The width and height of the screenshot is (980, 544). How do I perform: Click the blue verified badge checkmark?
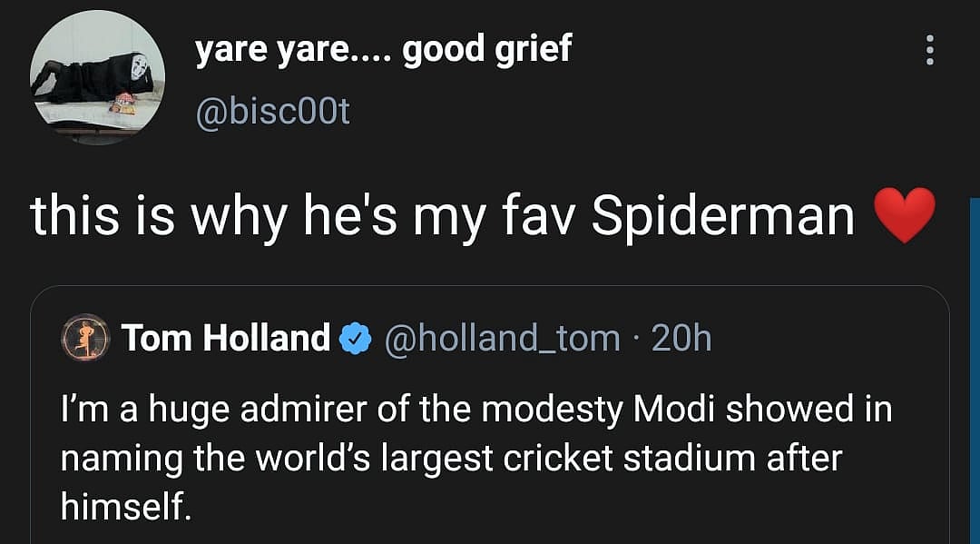click(355, 340)
